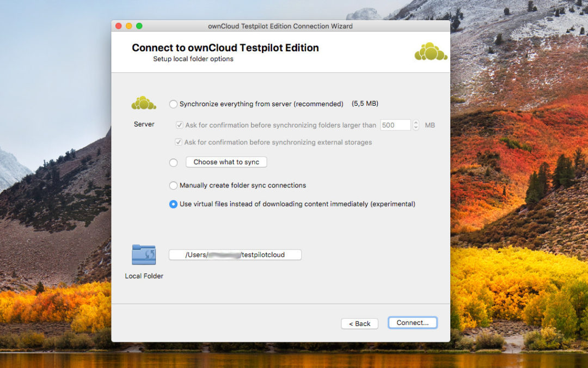Click the Setup local folder options subtitle
Screen dimensions: 588x368
pos(193,59)
